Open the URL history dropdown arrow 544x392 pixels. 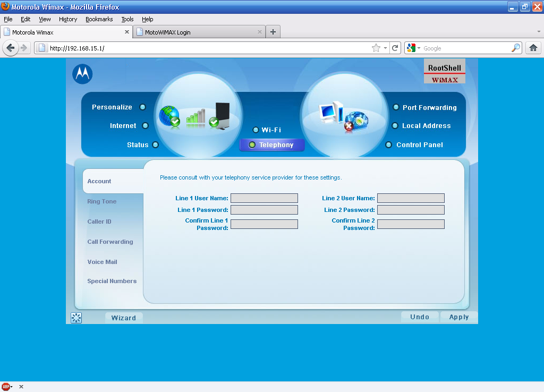[385, 48]
